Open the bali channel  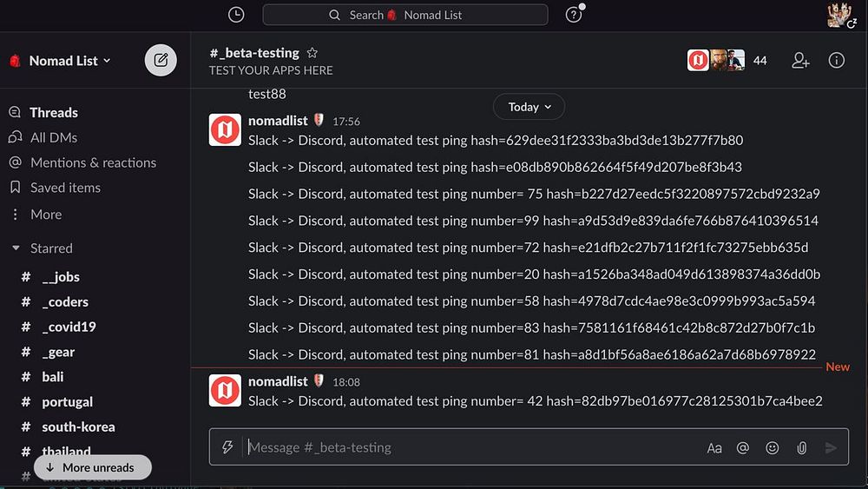(53, 377)
